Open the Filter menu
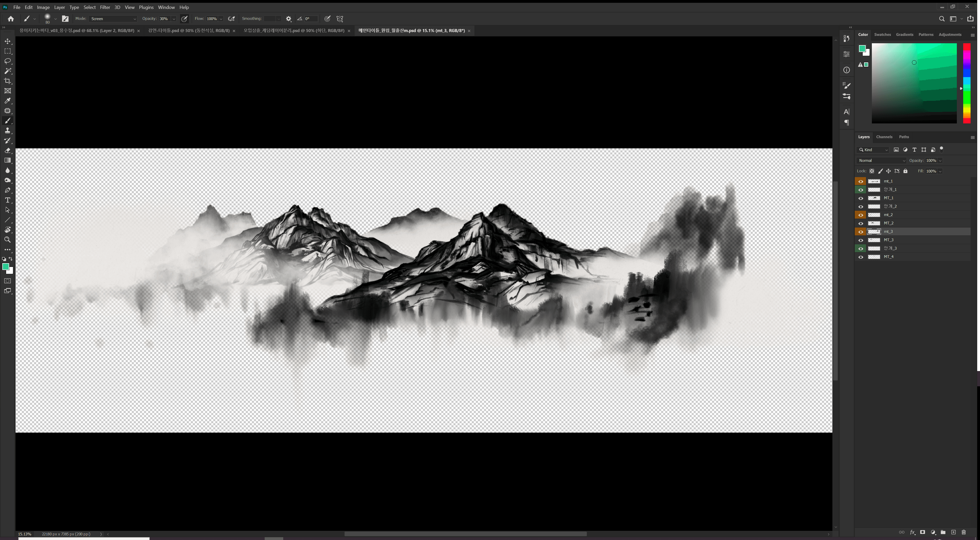 click(x=105, y=7)
